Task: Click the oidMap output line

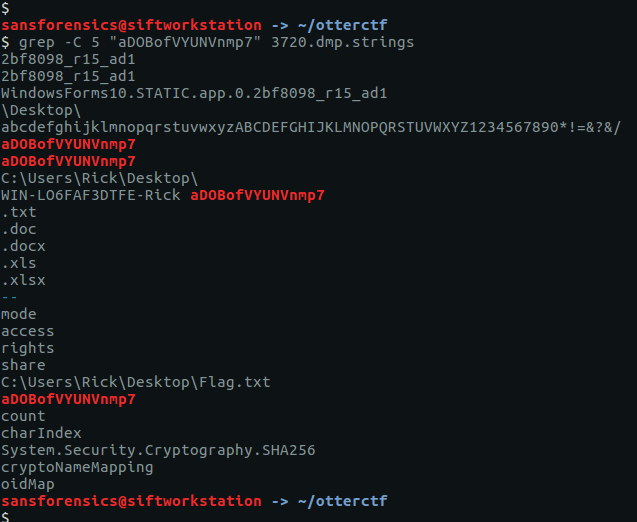Action: pos(27,484)
